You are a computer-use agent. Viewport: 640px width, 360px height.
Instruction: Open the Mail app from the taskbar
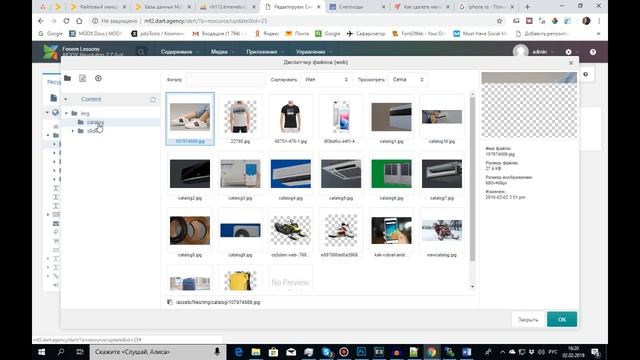pyautogui.click(x=291, y=352)
